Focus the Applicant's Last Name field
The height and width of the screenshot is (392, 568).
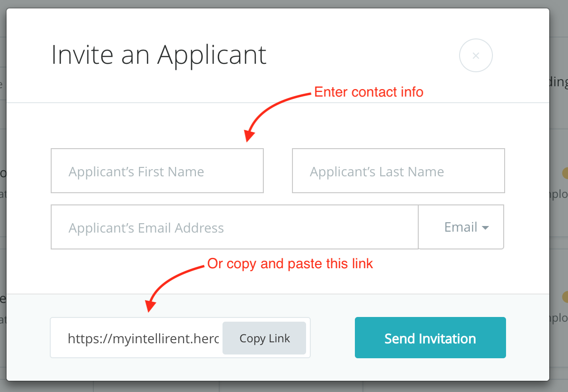click(x=398, y=171)
